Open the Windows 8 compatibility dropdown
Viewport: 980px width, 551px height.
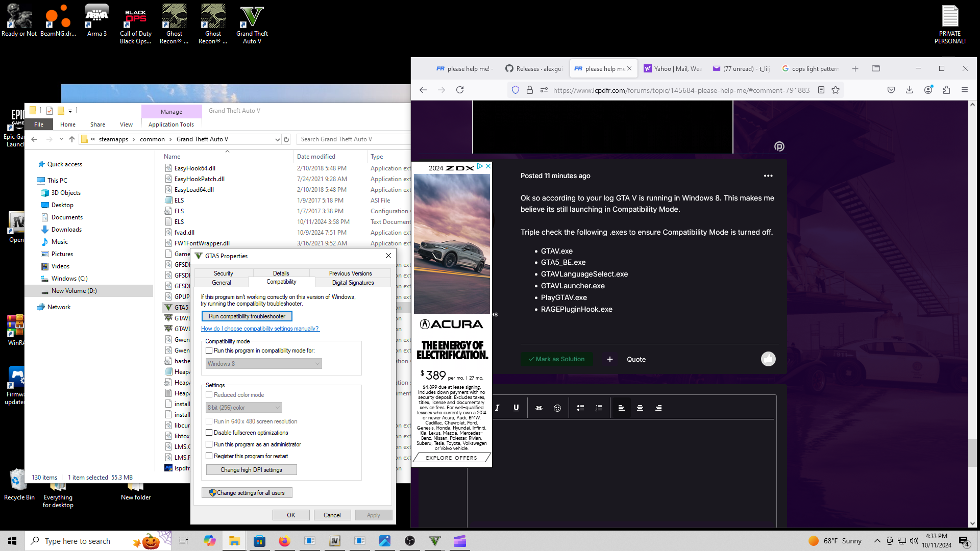[x=263, y=364]
